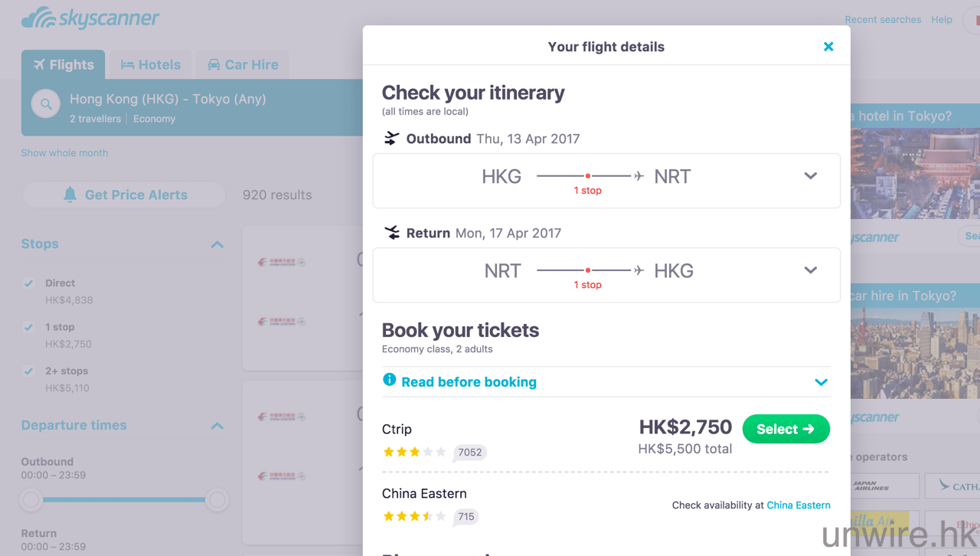Click the outbound departure time slider right handle

point(217,500)
